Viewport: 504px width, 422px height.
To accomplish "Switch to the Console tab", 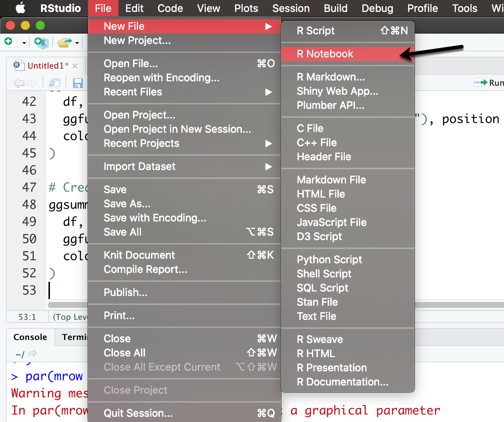I will click(30, 337).
